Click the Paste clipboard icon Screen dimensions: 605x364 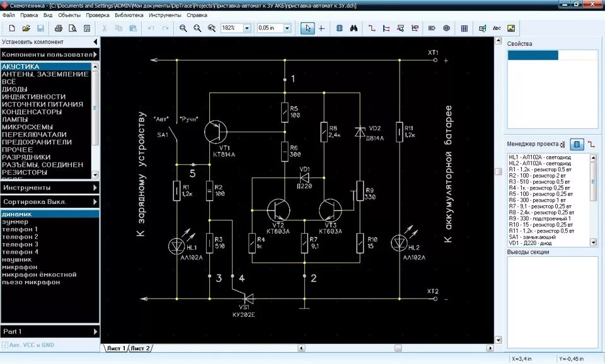point(133,28)
